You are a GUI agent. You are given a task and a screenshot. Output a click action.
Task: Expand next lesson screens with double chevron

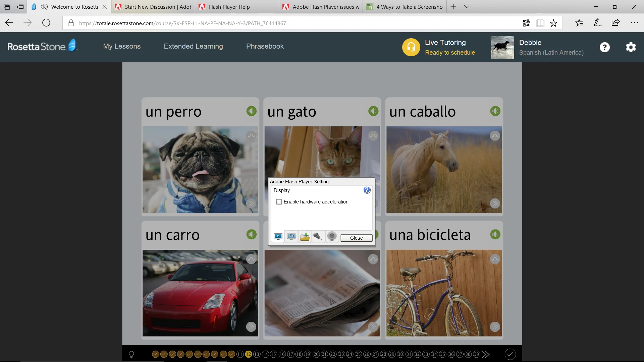(x=485, y=354)
